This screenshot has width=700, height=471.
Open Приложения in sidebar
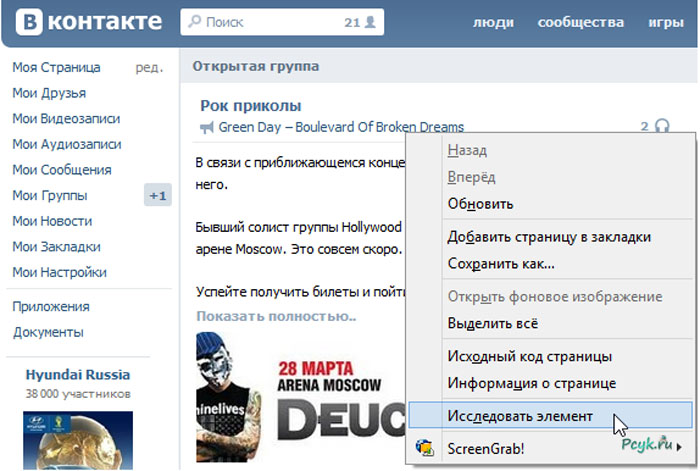(51, 307)
